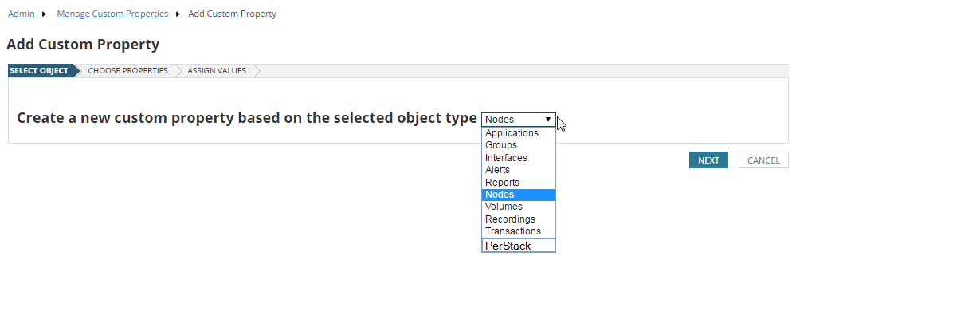Select the Groups option
Screen dimensions: 980x331
click(x=501, y=145)
